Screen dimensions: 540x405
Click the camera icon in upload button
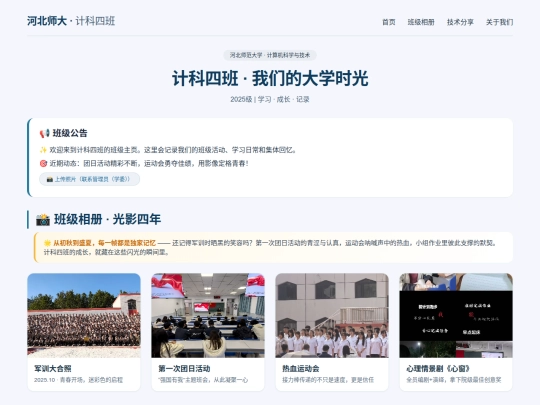(50, 179)
